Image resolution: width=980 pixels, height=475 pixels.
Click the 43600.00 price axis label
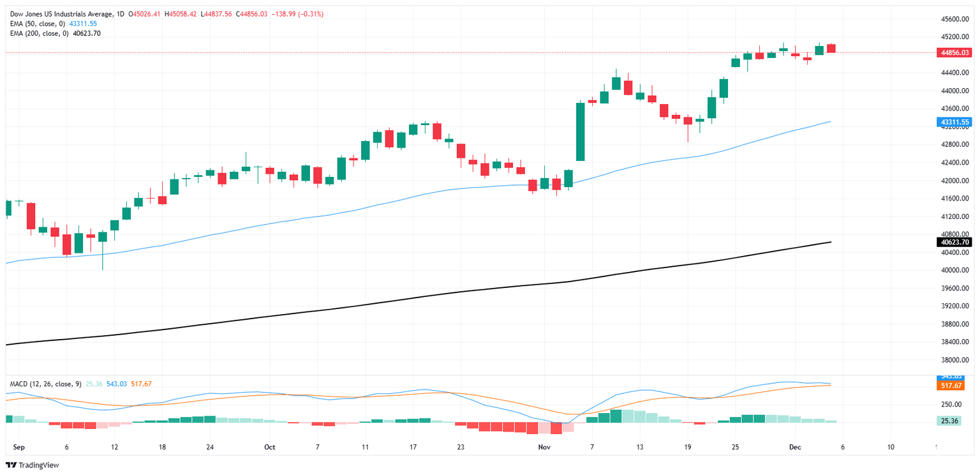pos(954,109)
